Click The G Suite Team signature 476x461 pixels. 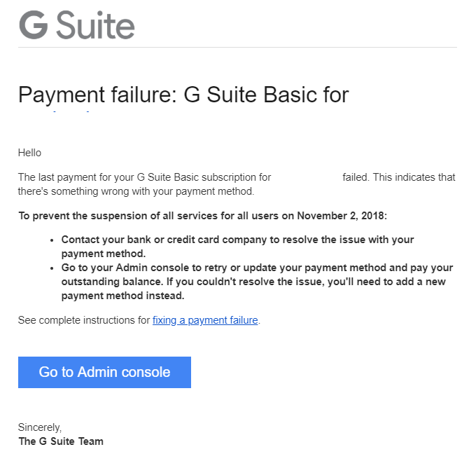(x=61, y=441)
